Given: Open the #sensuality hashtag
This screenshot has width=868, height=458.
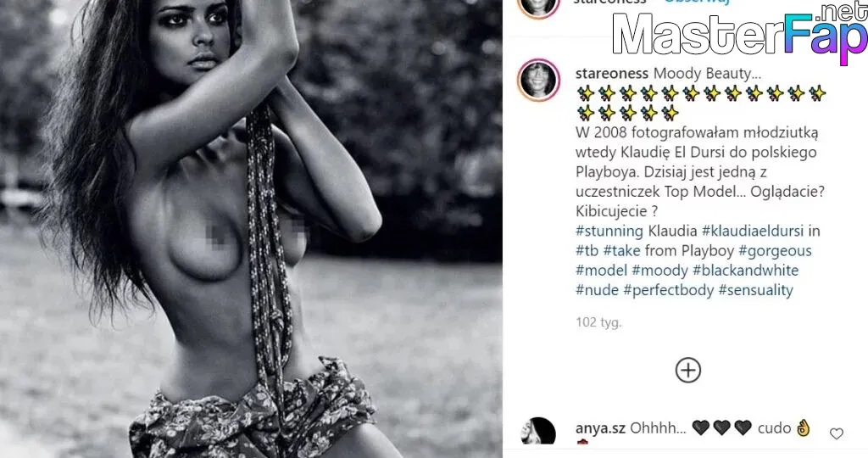Looking at the screenshot, I should (755, 290).
